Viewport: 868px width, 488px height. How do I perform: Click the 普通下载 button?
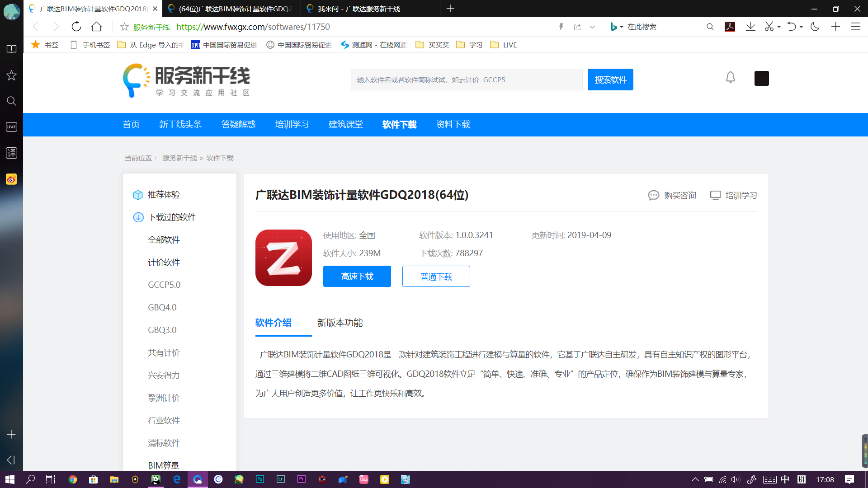click(436, 277)
